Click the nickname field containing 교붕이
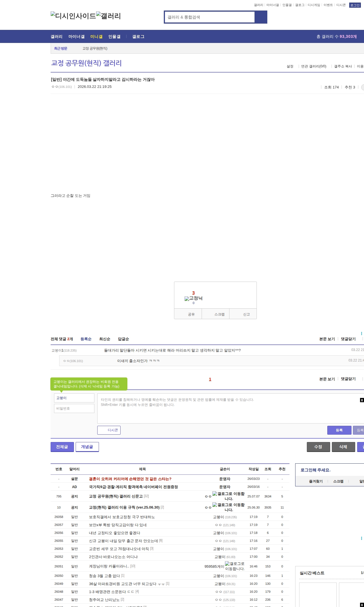 pyautogui.click(x=74, y=398)
